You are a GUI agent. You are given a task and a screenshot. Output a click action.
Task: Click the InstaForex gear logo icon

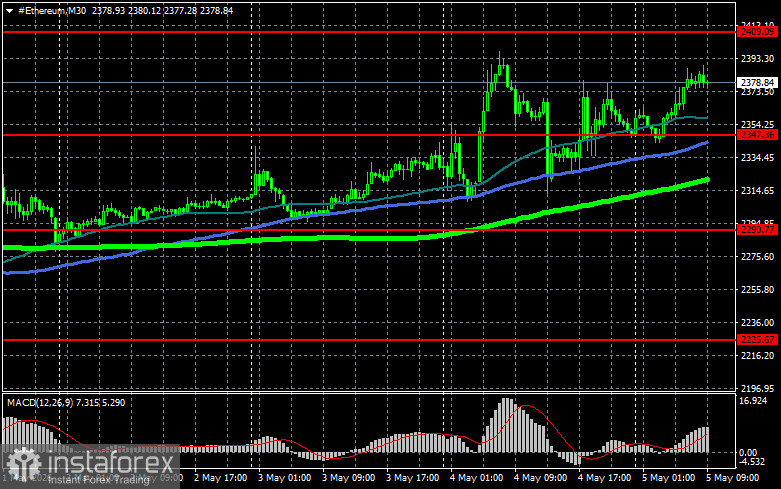(x=23, y=464)
